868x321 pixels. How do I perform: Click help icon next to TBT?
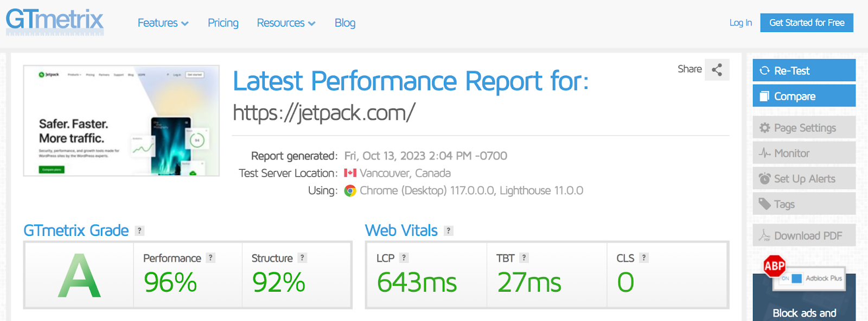[524, 258]
